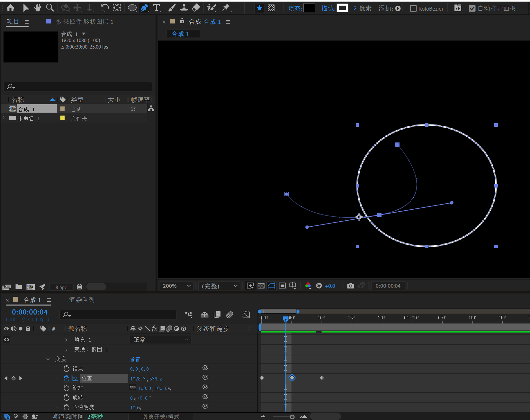This screenshot has width=530, height=420.
Task: Click the reset exposure icon
Action: pos(319,286)
